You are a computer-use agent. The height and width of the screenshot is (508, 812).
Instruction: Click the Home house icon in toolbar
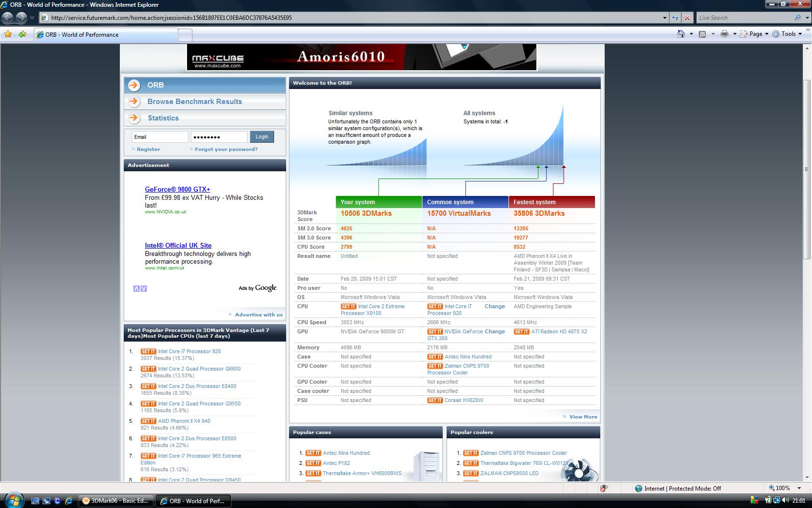681,34
